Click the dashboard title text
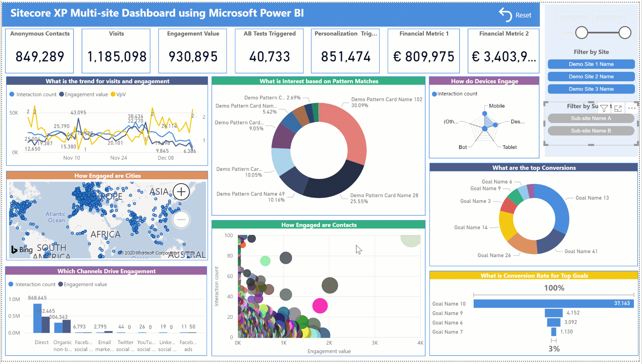Viewport: 642px width, 364px height. click(x=157, y=13)
